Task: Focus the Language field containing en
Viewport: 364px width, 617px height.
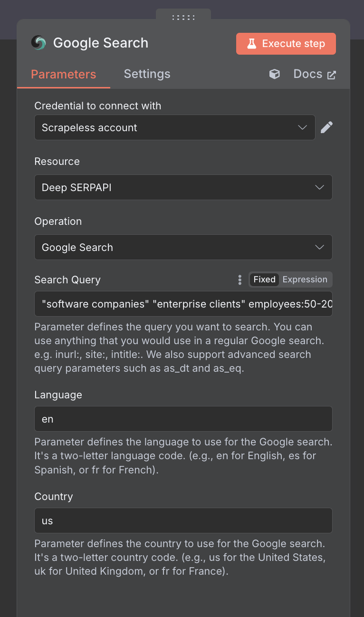Action: coord(183,418)
